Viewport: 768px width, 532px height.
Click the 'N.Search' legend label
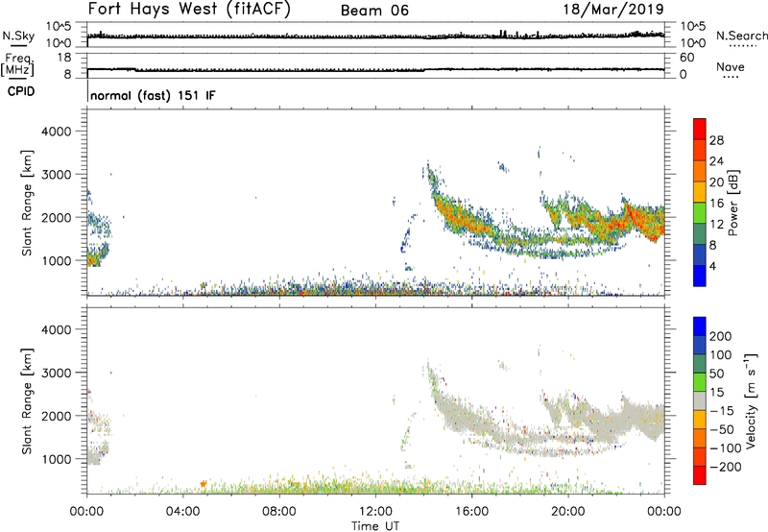(x=741, y=36)
